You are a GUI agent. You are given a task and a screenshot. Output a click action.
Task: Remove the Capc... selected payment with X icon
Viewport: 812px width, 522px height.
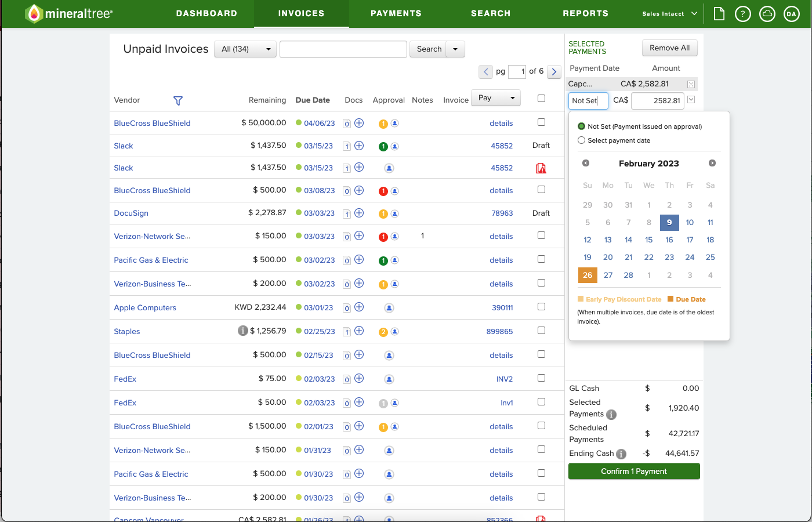click(691, 84)
